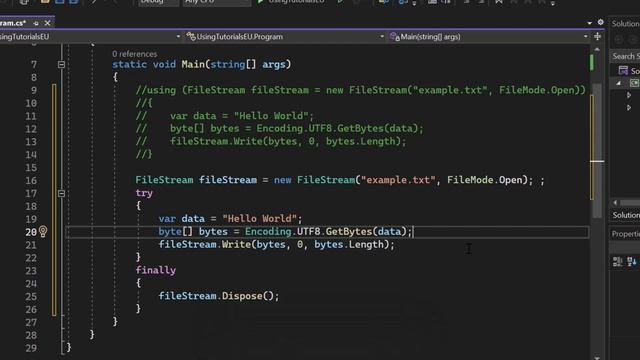Collapse the expanded project node in Solution Explorer
The height and width of the screenshot is (360, 640).
618,83
